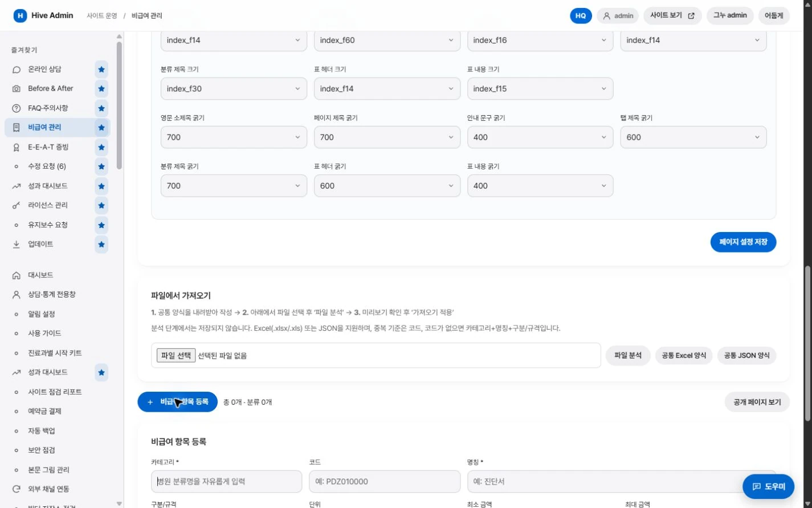Expand the 안내 문구 굵기 dropdown
Image resolution: width=812 pixels, height=508 pixels.
tap(540, 137)
